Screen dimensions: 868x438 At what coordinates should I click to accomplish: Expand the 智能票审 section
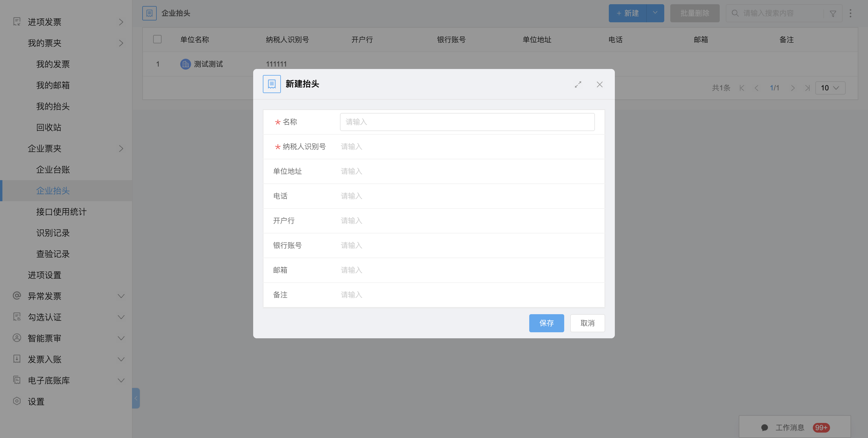(121, 338)
